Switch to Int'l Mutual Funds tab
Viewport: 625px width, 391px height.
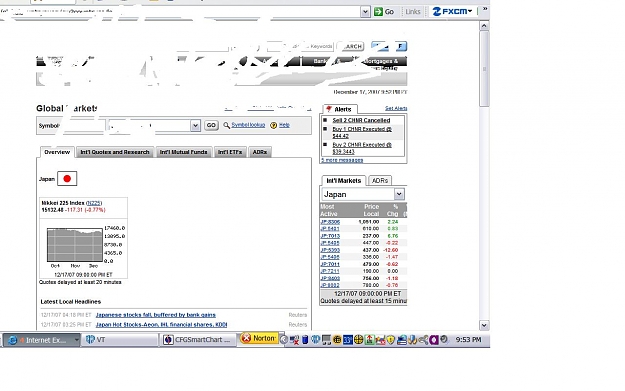pos(183,152)
